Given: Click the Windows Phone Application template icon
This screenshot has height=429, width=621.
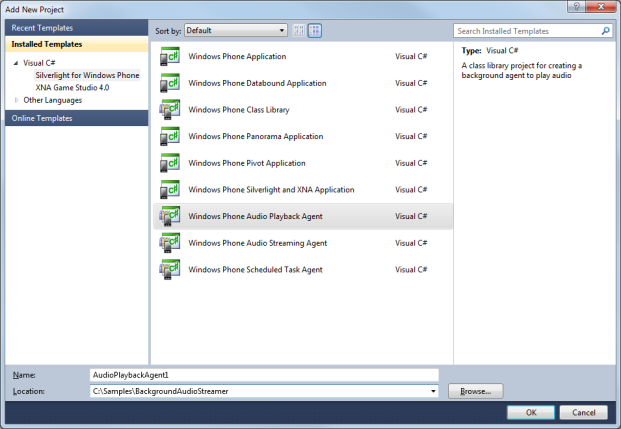Looking at the screenshot, I should tap(170, 56).
